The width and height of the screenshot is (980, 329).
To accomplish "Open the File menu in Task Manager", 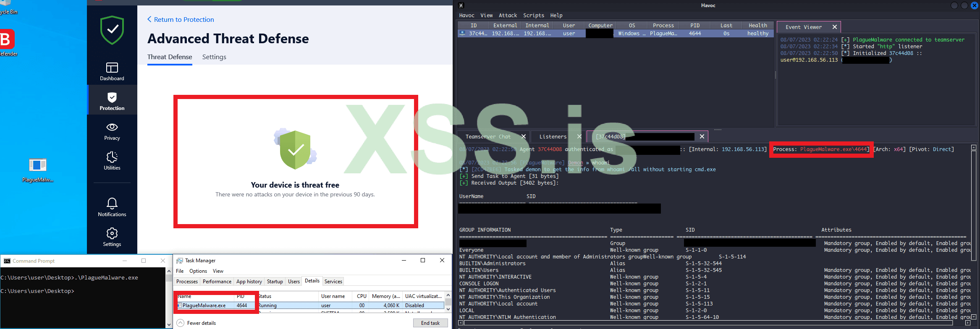I will (180, 271).
